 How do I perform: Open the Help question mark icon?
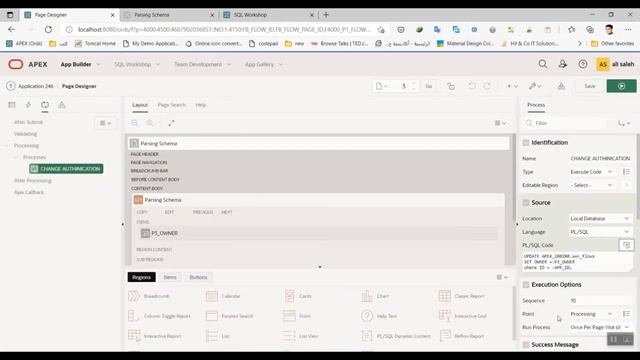pos(583,64)
